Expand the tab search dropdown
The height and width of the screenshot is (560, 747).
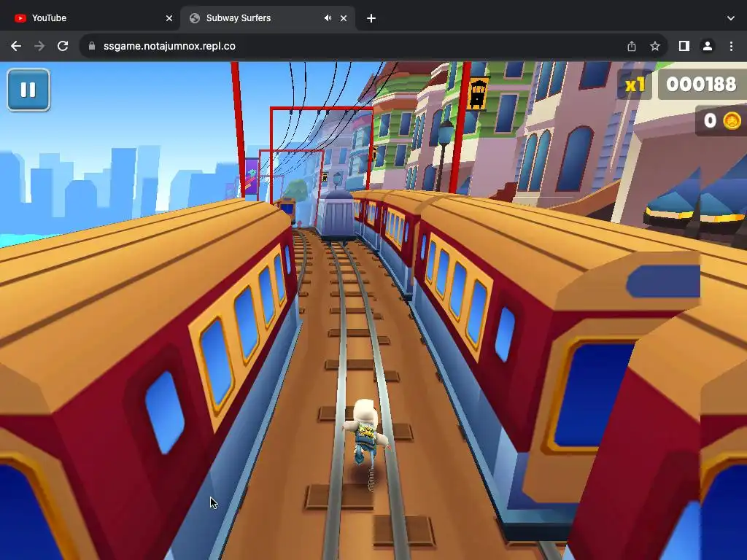(731, 18)
